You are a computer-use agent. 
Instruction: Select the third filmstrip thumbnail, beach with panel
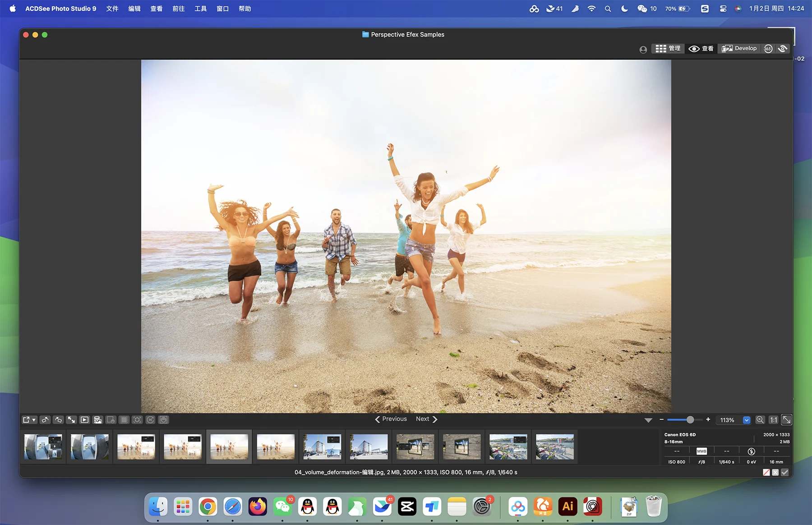(136, 447)
